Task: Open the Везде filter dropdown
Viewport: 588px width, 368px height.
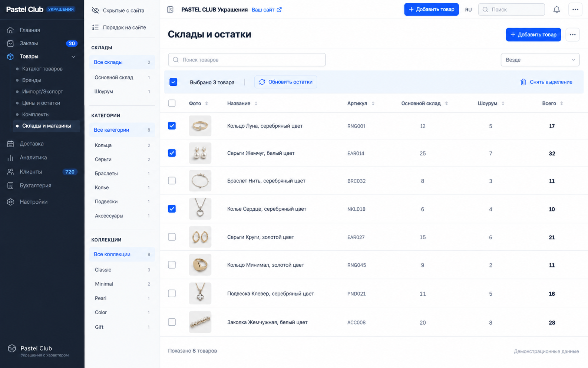Action: point(540,60)
